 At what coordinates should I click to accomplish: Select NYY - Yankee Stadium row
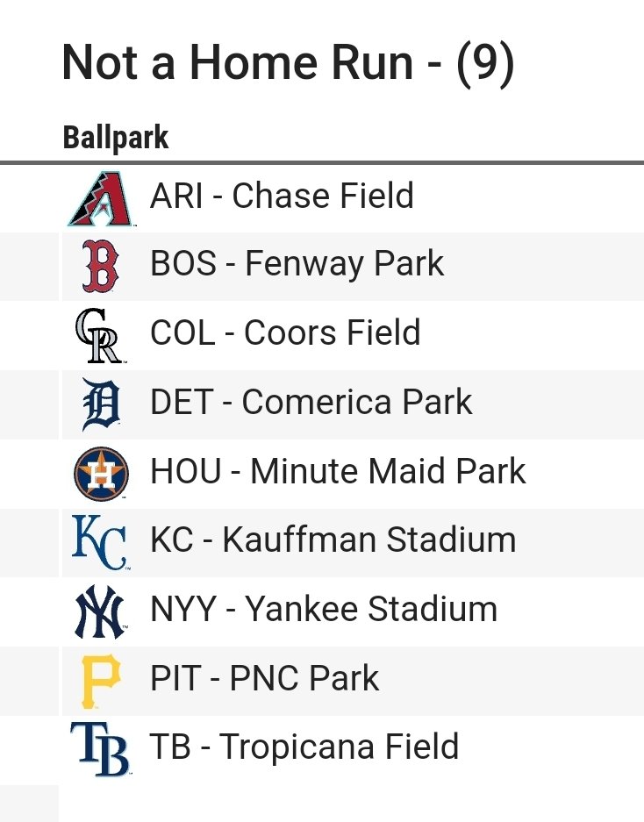[322, 611]
